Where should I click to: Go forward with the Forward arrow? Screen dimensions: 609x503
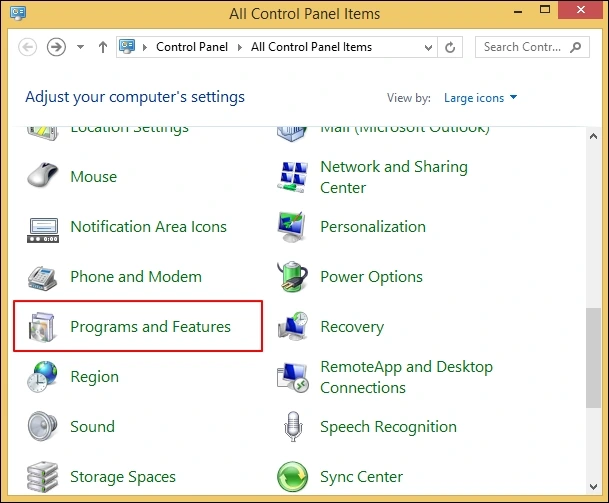point(56,47)
